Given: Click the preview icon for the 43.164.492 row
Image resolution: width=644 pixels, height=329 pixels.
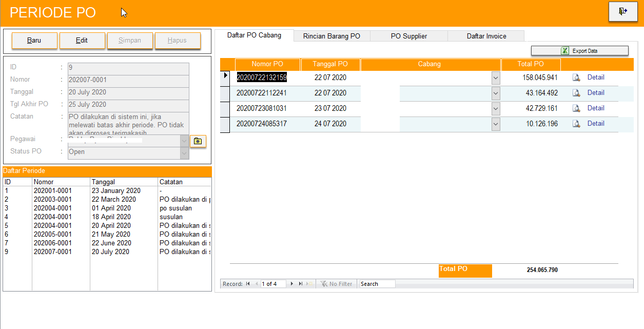Looking at the screenshot, I should click(576, 93).
